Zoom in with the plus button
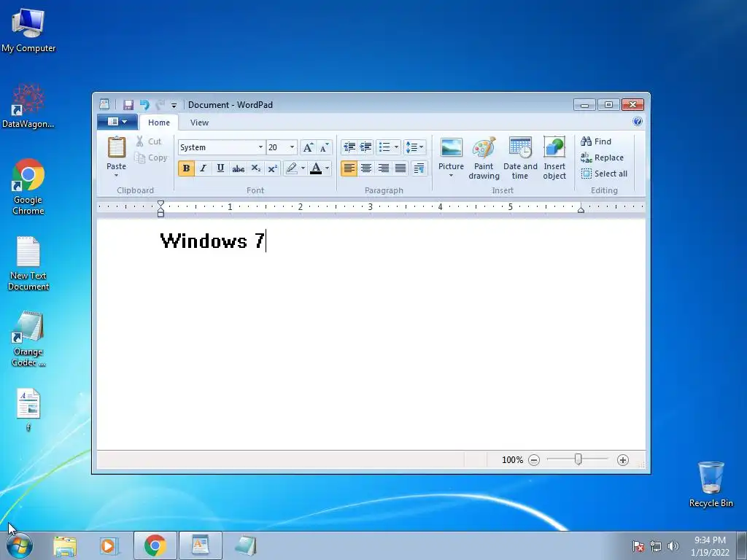 [623, 460]
